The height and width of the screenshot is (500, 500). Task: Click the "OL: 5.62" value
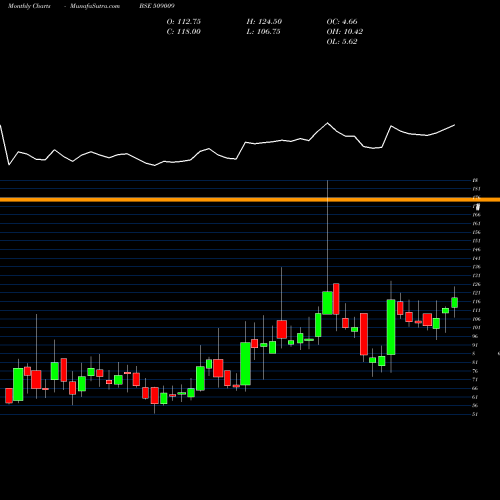tap(342, 42)
